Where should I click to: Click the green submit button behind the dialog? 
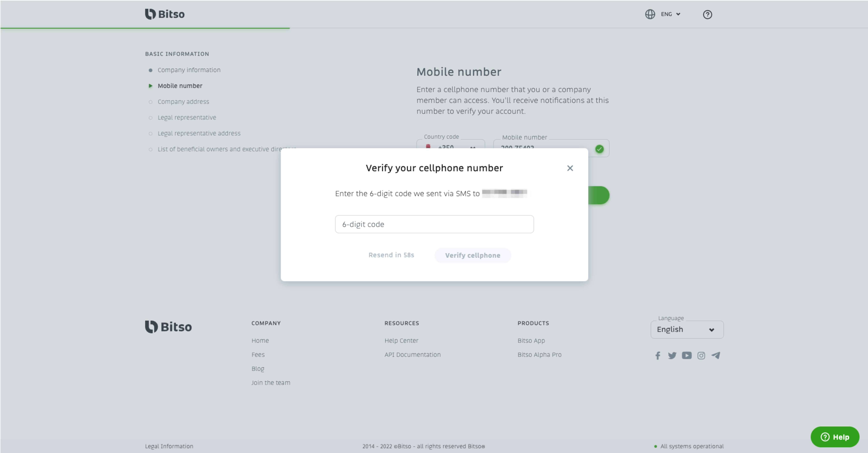pos(599,195)
